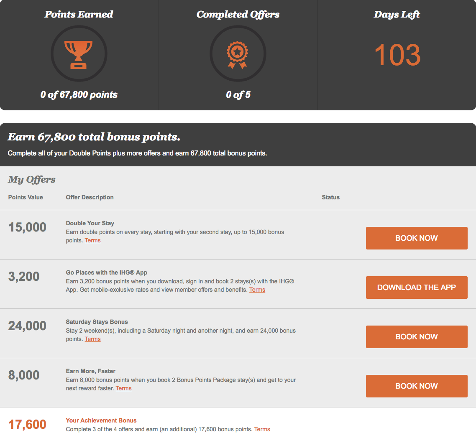Click the Offer Description column header
The width and height of the screenshot is (476, 448).
click(90, 197)
